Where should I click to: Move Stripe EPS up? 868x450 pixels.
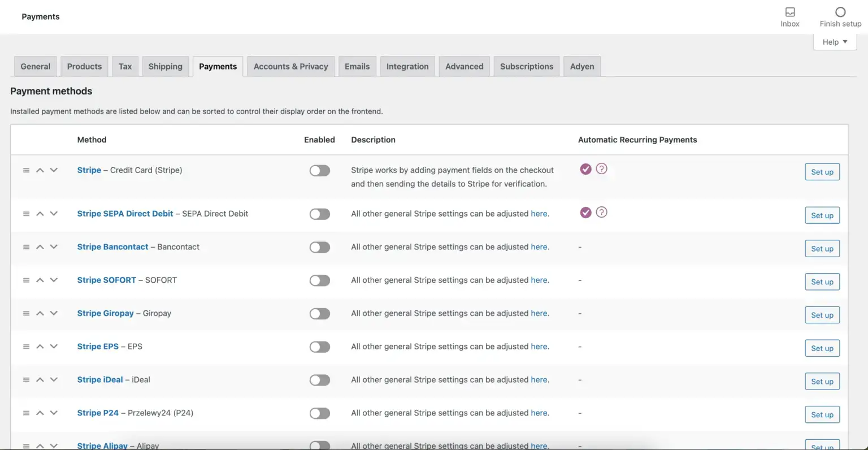(40, 347)
